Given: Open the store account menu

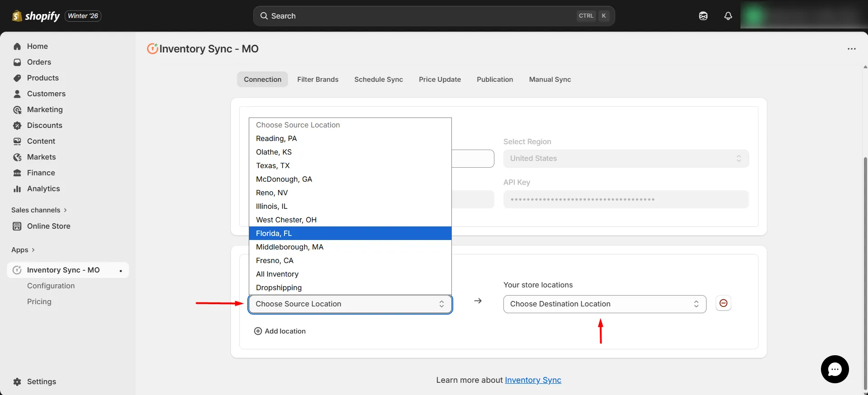Looking at the screenshot, I should [x=803, y=16].
